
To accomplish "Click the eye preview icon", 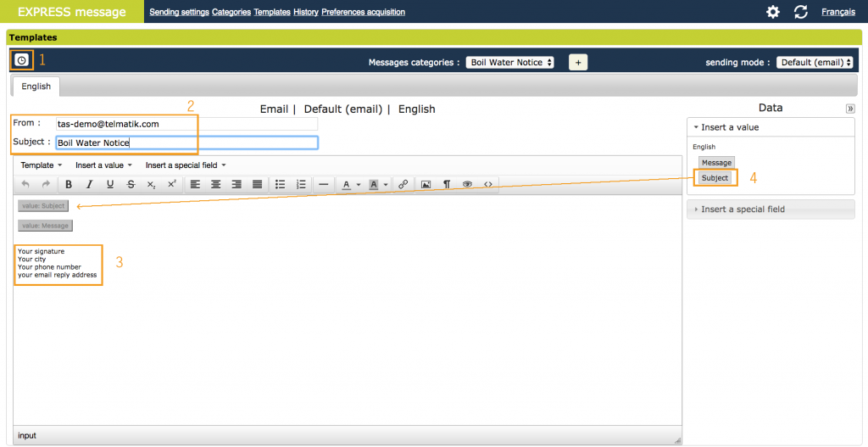I will click(x=467, y=184).
